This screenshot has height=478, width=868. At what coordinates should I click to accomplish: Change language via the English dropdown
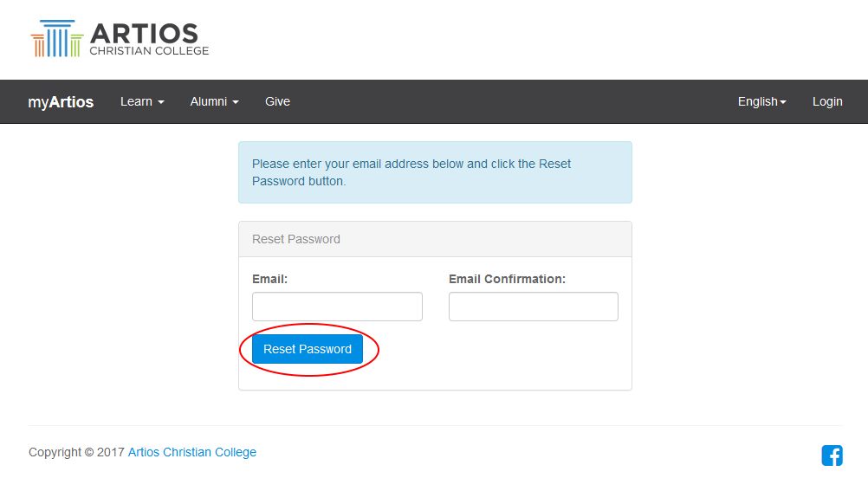point(761,102)
